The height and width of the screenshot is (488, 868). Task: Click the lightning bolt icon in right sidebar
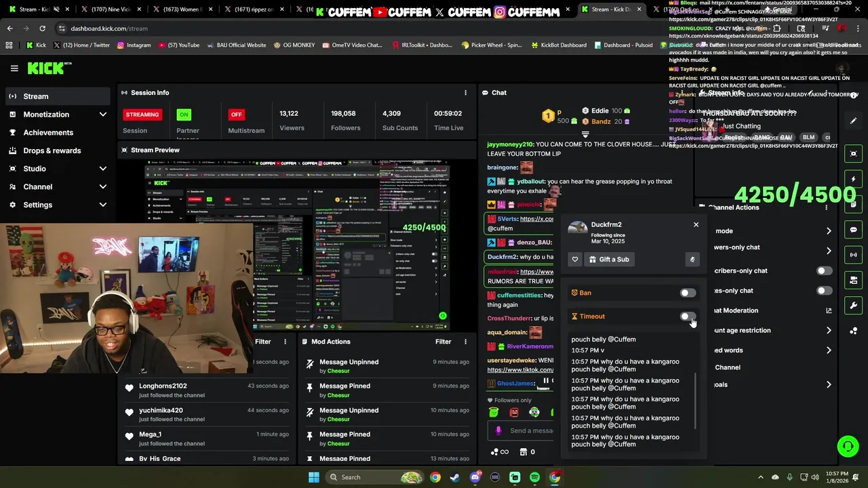pyautogui.click(x=854, y=179)
